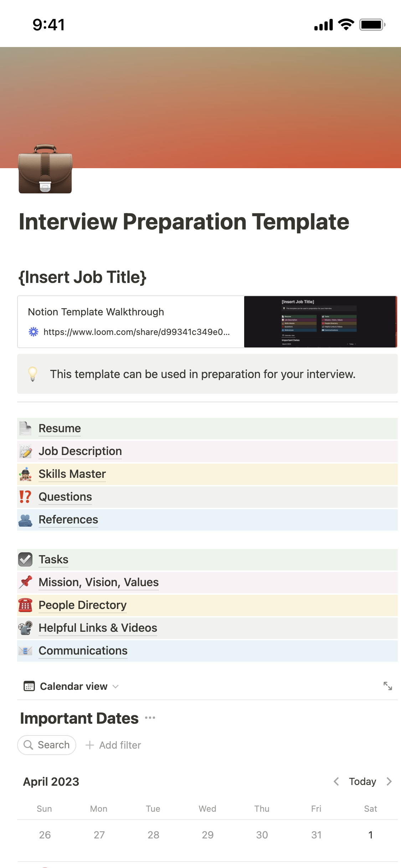Viewport: 401px width, 868px height.
Task: Tap the briefcase page icon
Action: (x=45, y=169)
